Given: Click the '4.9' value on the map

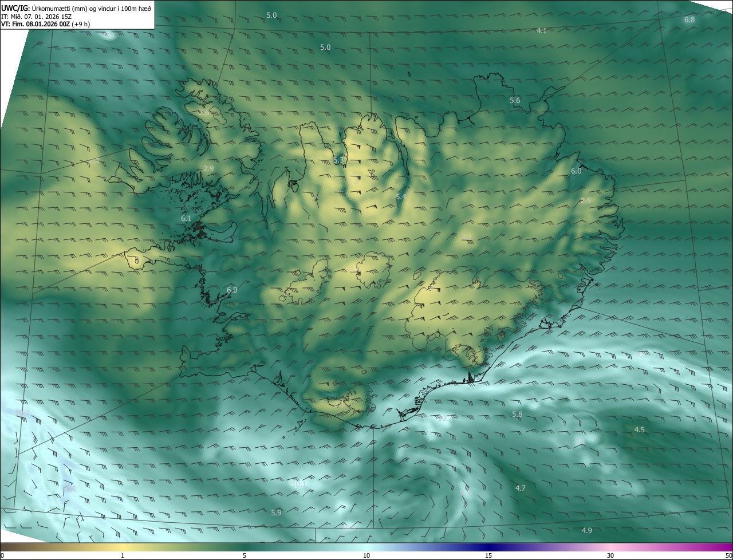Looking at the screenshot, I should click(586, 531).
